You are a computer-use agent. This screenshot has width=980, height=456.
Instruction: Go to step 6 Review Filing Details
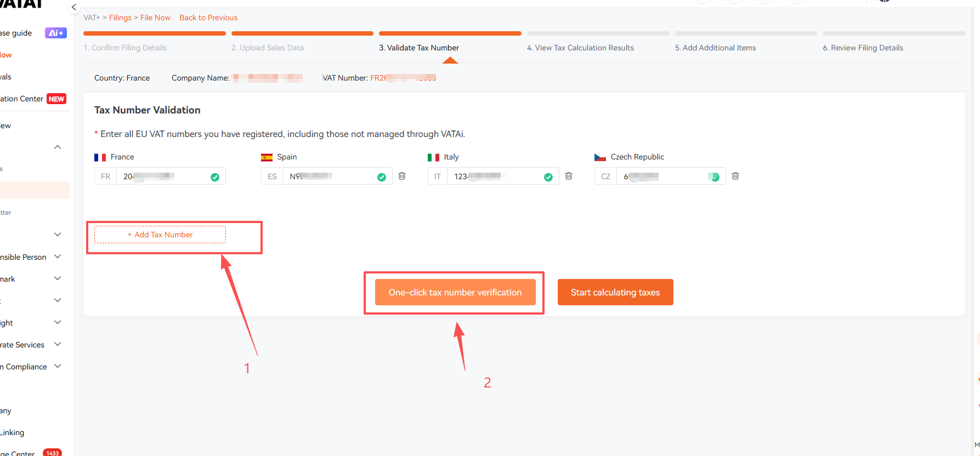(863, 48)
